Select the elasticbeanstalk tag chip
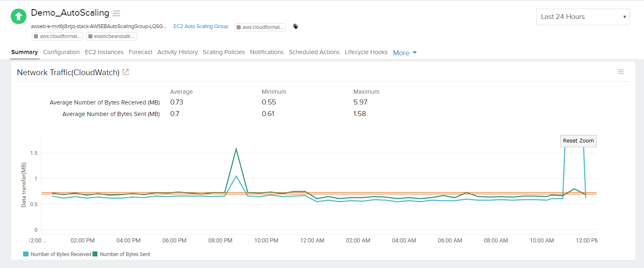The image size is (644, 268). [111, 36]
